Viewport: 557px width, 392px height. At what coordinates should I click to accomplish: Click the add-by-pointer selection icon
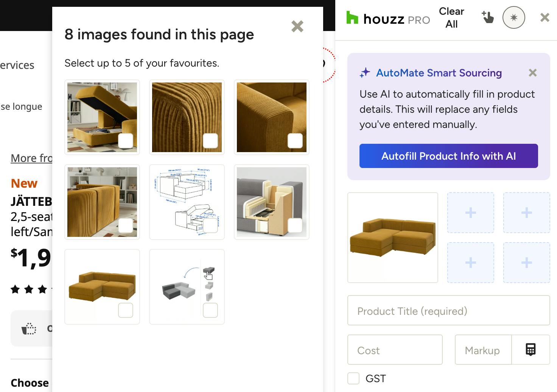[x=487, y=17]
